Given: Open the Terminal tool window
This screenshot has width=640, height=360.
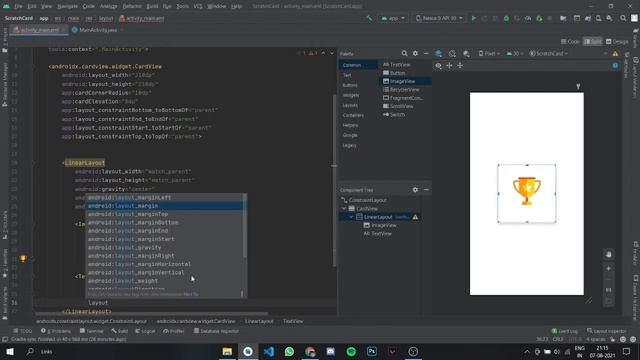Looking at the screenshot, I should [x=92, y=331].
